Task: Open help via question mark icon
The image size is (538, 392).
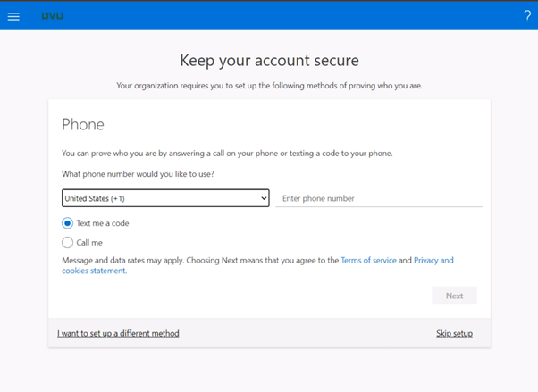Action: point(526,16)
